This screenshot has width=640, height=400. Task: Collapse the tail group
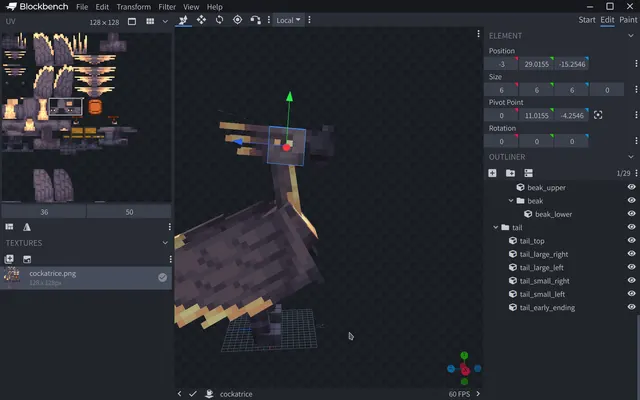(496, 227)
